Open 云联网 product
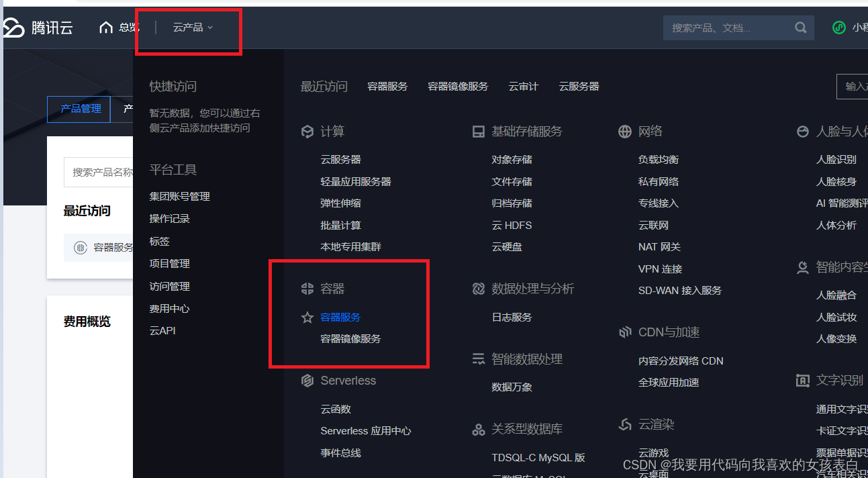Screen dimensions: 868x478 tap(653, 226)
